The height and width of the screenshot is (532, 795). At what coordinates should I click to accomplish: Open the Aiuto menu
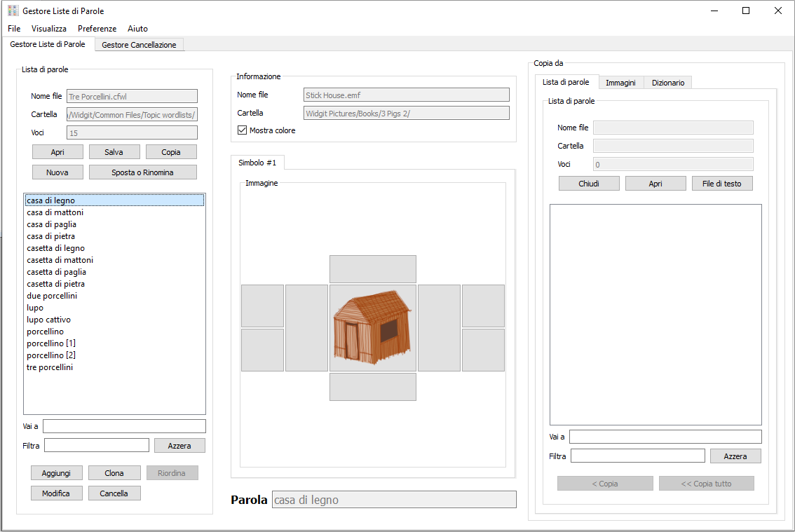pos(137,29)
